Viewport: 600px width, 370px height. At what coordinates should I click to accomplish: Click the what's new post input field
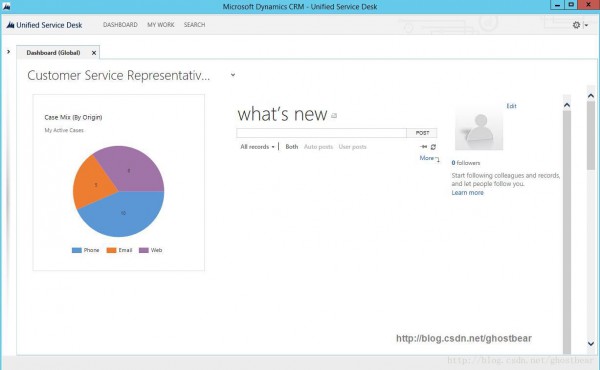pyautogui.click(x=321, y=133)
